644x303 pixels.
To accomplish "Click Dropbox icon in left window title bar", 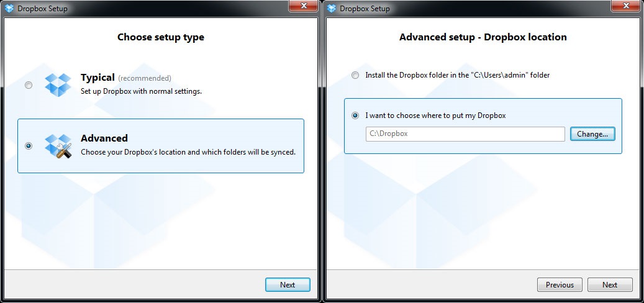I will click(x=9, y=8).
